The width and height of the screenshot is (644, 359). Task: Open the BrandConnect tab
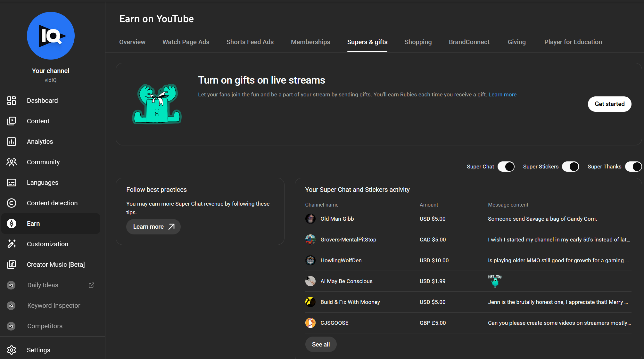click(x=469, y=42)
